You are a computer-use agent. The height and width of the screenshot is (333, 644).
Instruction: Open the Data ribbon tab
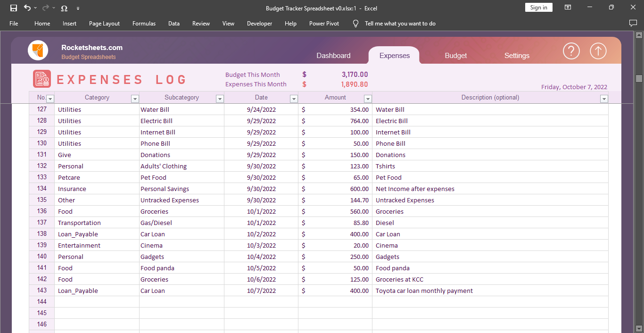pos(174,24)
